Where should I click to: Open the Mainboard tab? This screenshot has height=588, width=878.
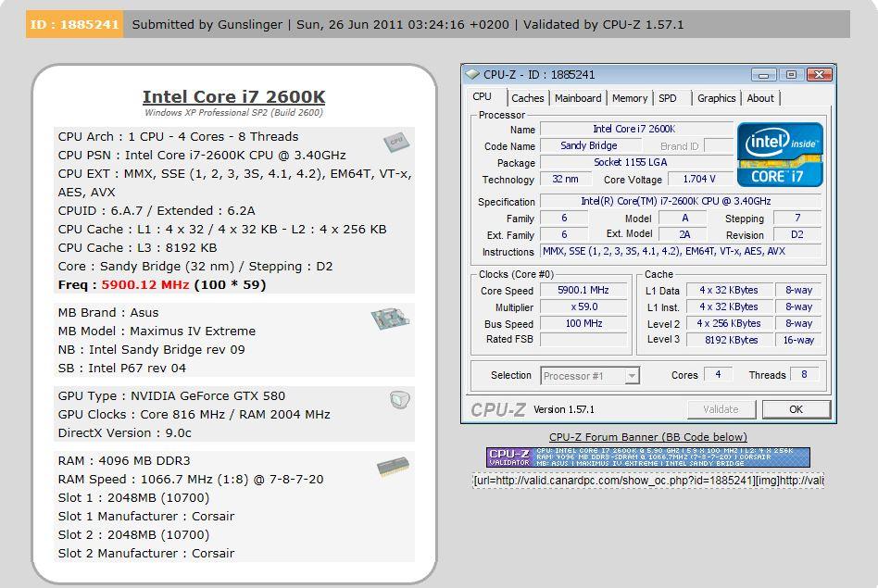[x=578, y=98]
